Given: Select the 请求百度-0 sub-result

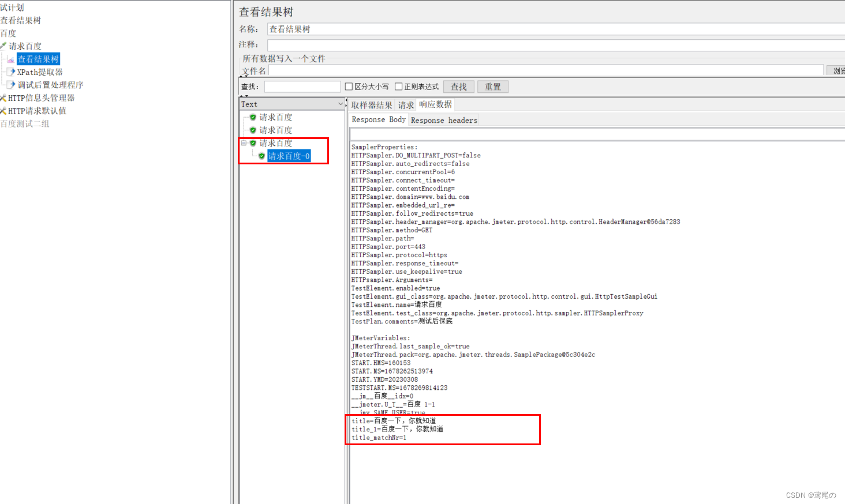Looking at the screenshot, I should click(289, 156).
